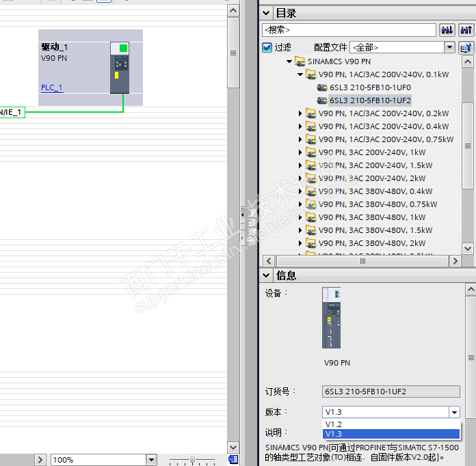
Task: Click the canvas horizontal scroll right arrow
Action: [x=40, y=460]
